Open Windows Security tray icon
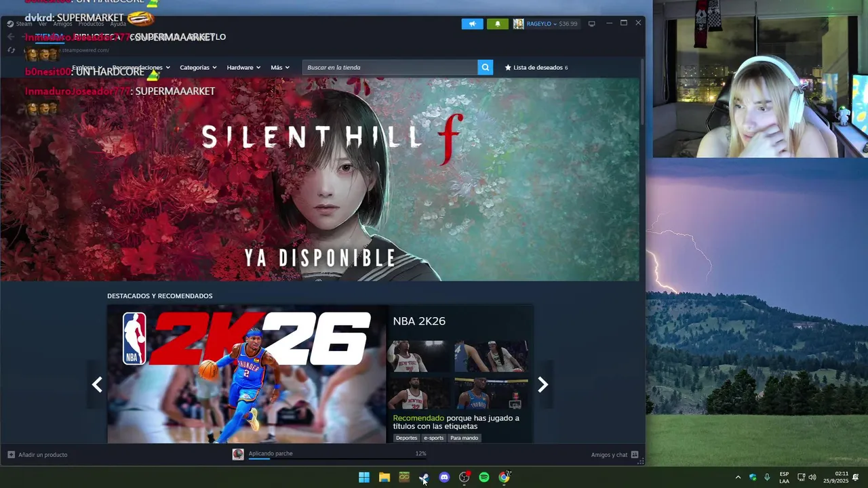Viewport: 868px width, 488px height. (x=753, y=477)
